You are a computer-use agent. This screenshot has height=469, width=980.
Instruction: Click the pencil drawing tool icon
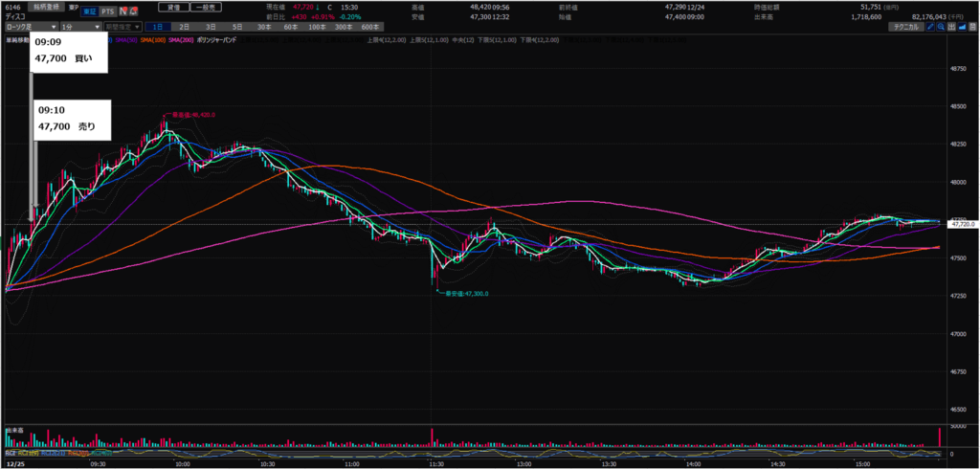932,28
